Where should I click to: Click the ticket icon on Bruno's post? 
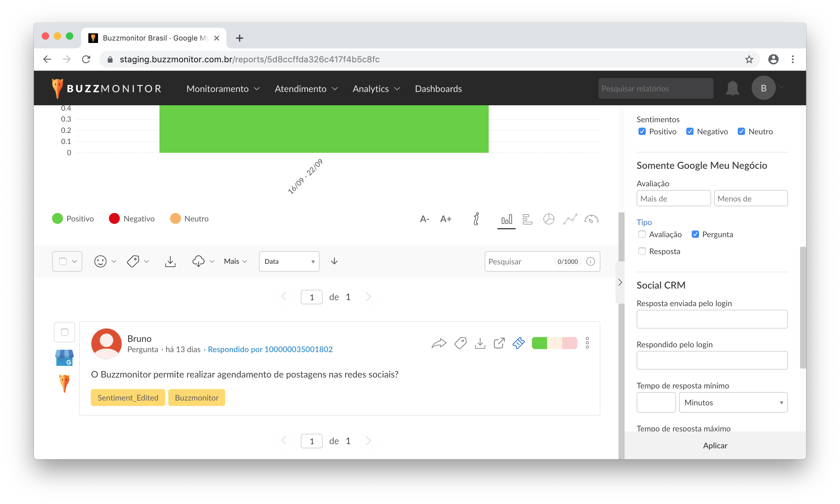click(518, 343)
